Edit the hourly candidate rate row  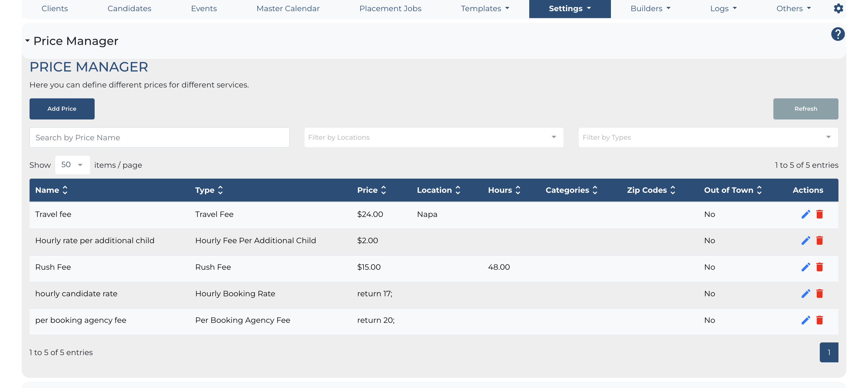(x=806, y=294)
